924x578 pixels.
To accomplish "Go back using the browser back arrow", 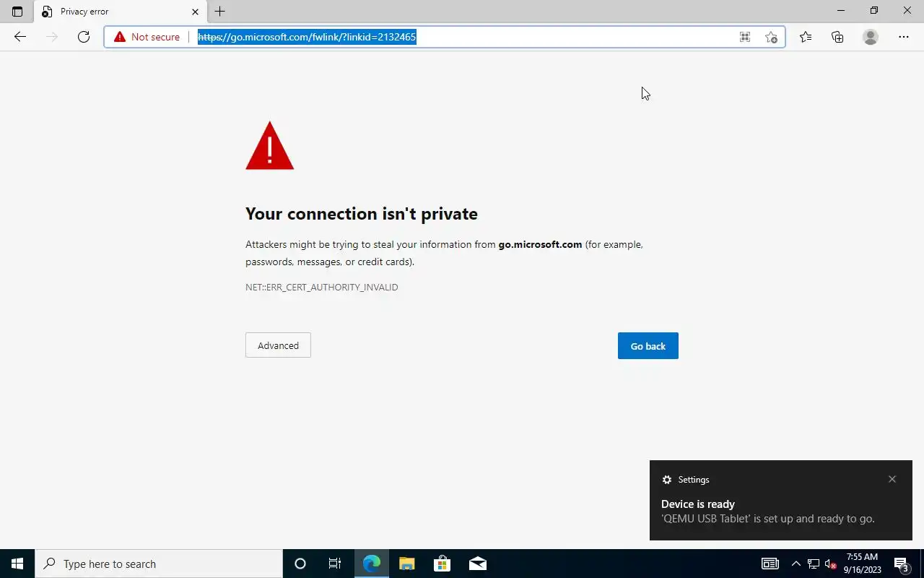I will tap(20, 37).
